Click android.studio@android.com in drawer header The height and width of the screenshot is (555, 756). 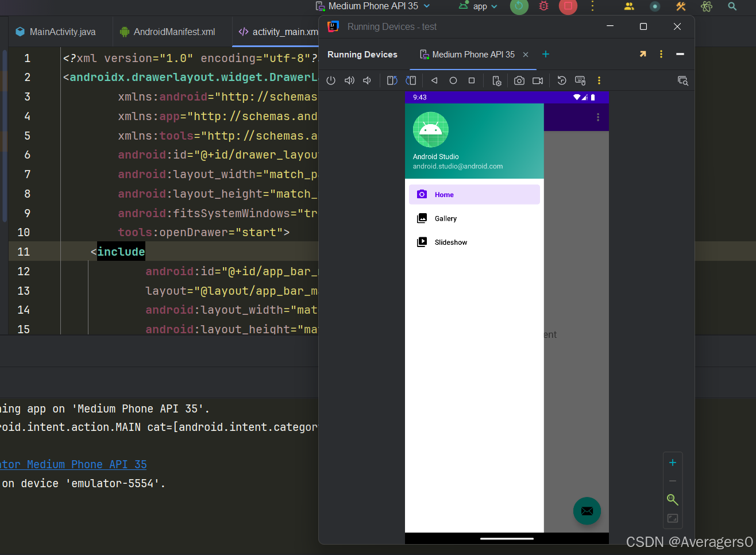(458, 166)
